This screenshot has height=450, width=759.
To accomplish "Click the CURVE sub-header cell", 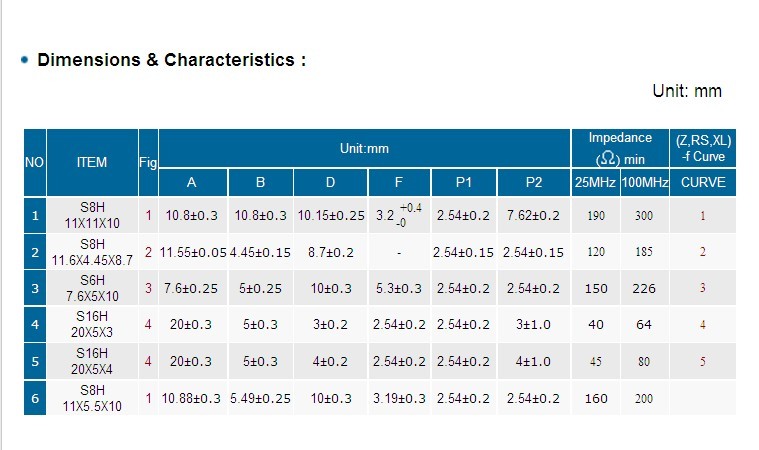I will click(x=703, y=182).
